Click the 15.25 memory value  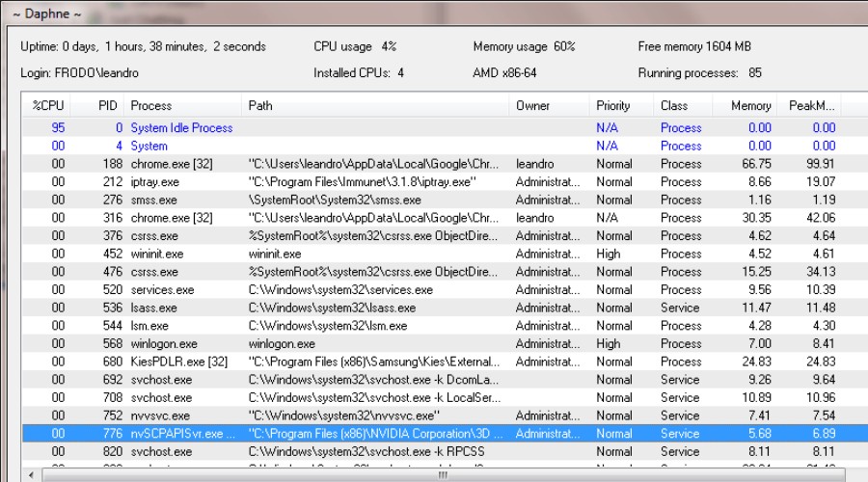coord(756,272)
